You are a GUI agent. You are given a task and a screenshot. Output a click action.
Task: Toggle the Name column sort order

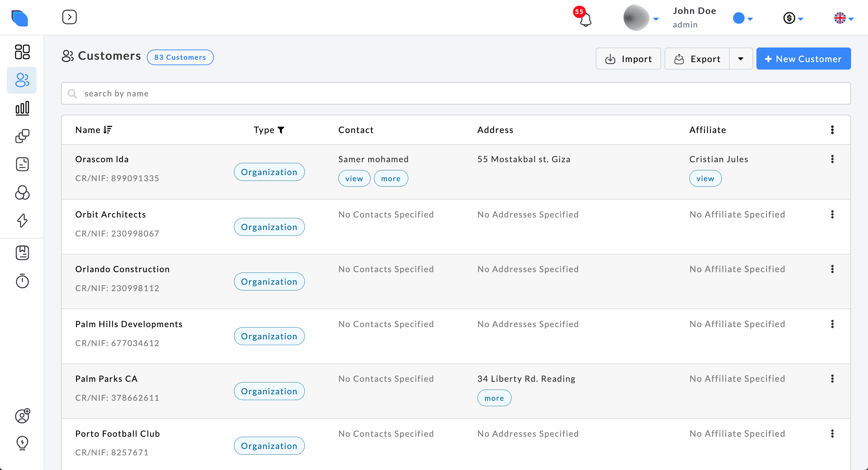click(x=108, y=130)
